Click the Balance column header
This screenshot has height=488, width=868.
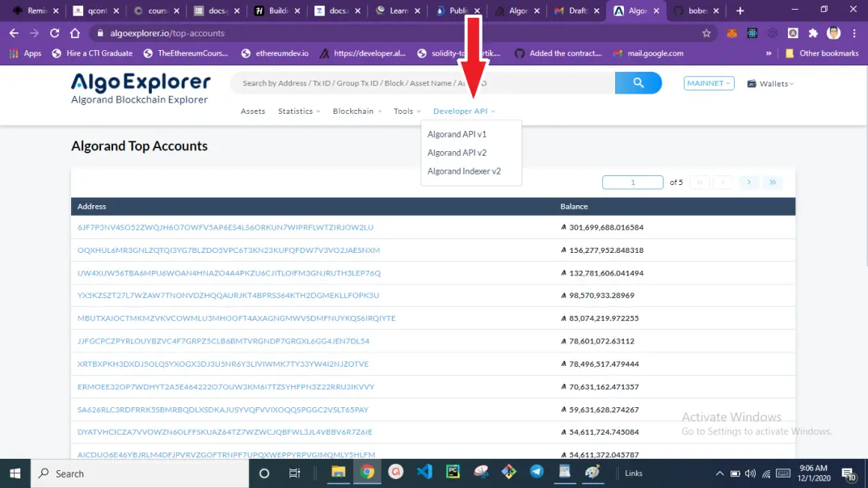pos(574,206)
